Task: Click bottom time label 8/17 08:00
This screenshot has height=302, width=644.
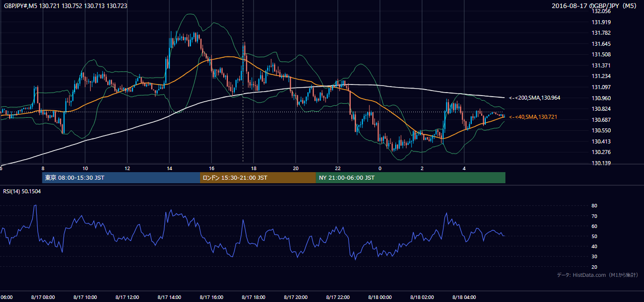Action: pos(43,297)
